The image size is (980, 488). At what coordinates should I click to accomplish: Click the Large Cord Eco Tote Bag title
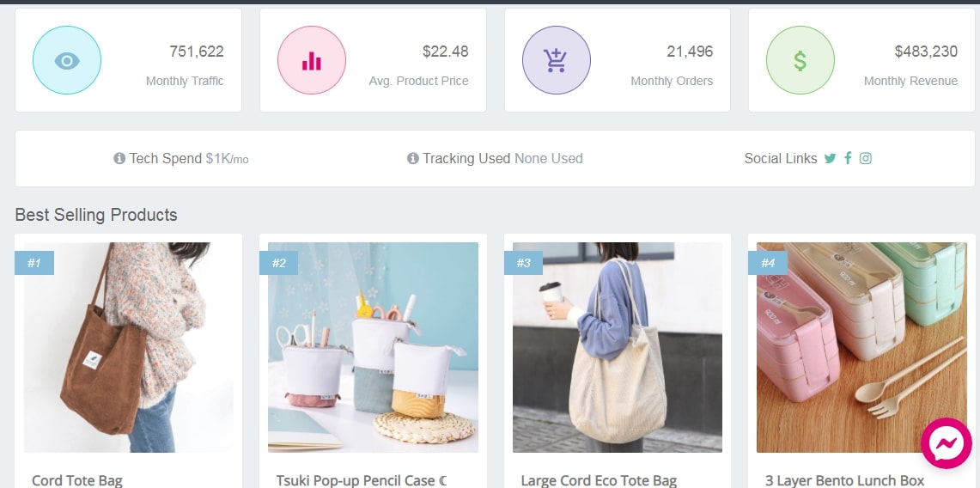(x=599, y=480)
